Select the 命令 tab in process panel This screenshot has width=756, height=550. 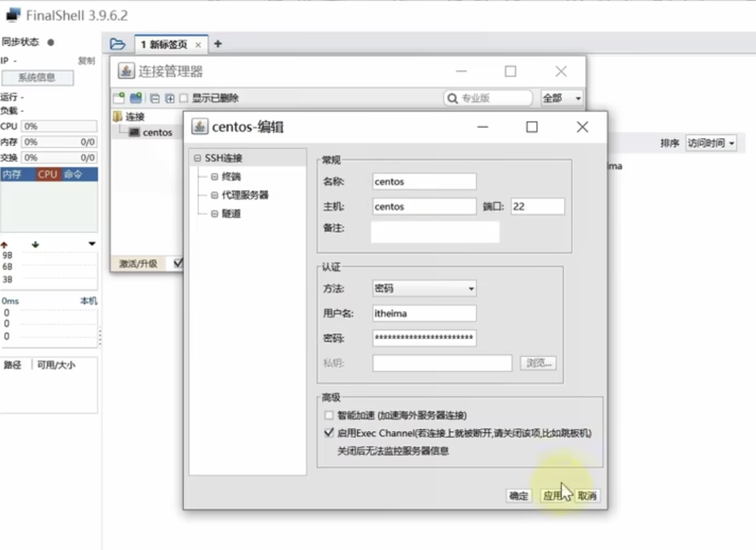point(73,174)
